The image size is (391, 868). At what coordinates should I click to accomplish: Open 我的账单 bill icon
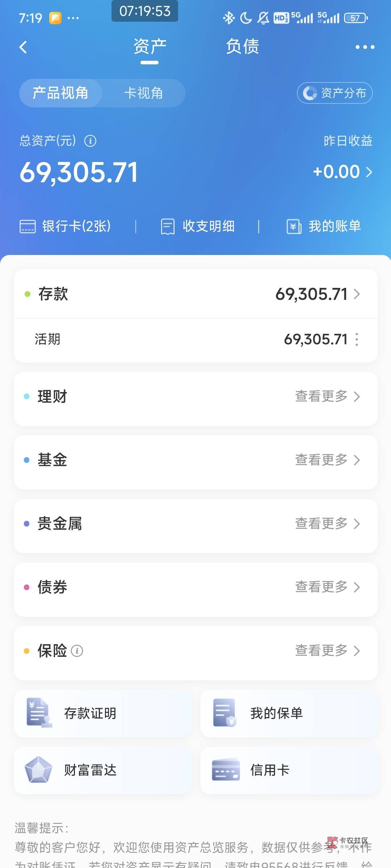[x=294, y=227]
